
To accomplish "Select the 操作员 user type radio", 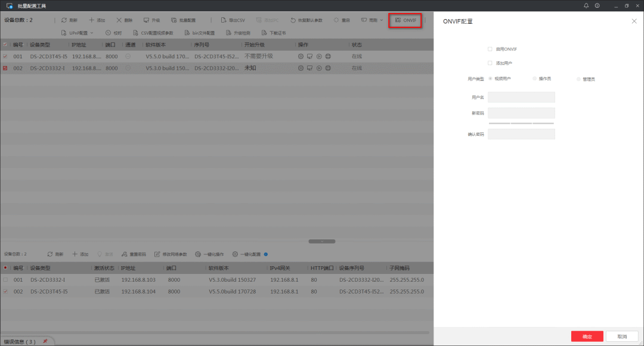I will (535, 79).
